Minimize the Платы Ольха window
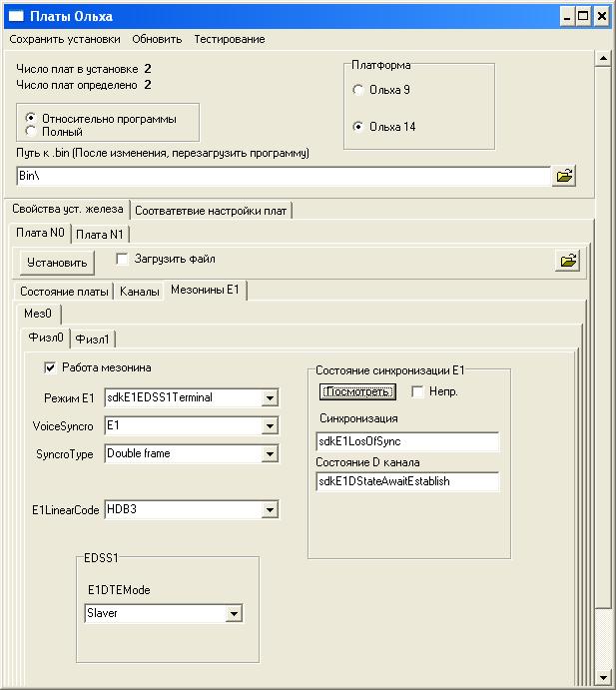 (567, 17)
